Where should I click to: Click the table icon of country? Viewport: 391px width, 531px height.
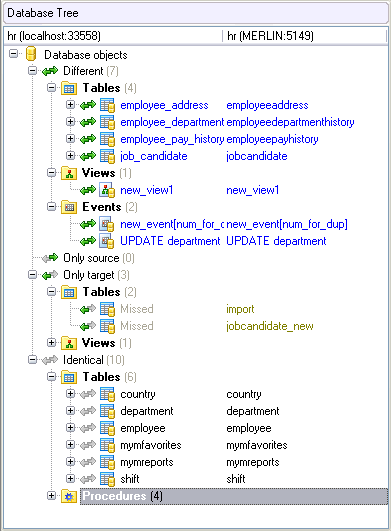pos(107,394)
